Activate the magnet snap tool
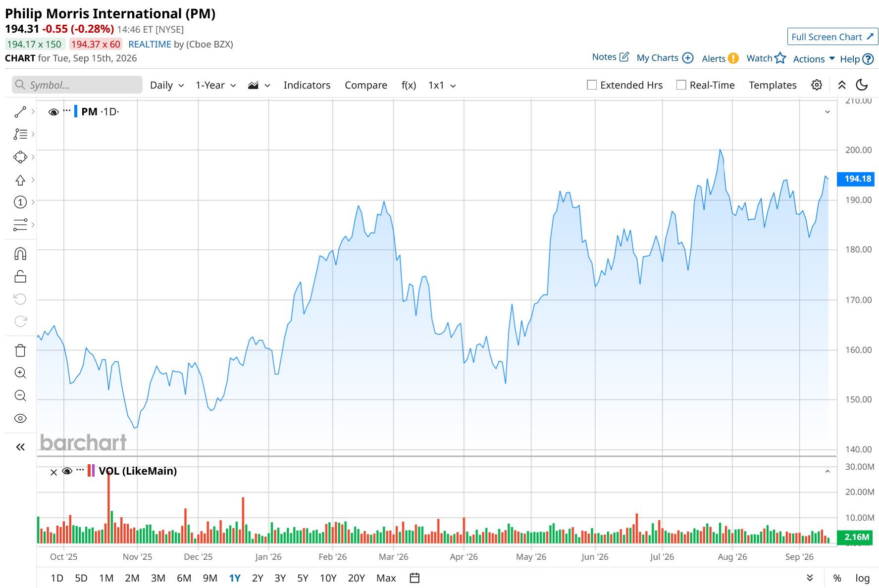 click(x=20, y=254)
